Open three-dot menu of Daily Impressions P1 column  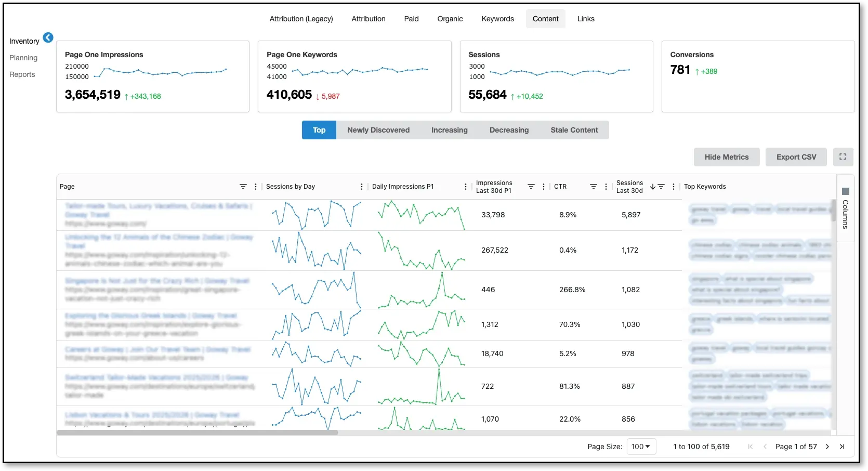tap(466, 187)
